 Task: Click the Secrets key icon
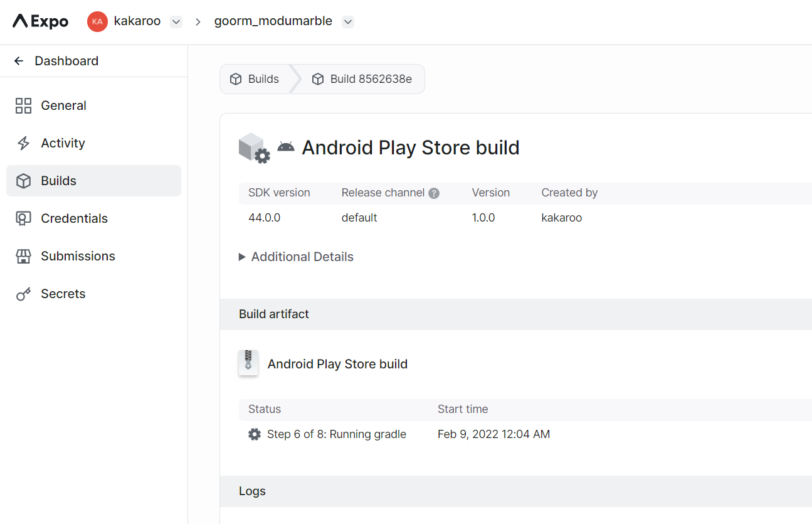23,294
